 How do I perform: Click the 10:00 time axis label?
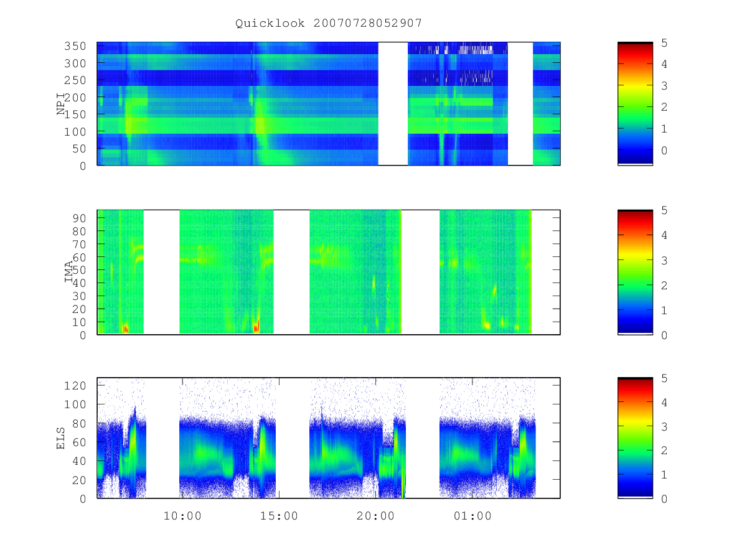pyautogui.click(x=182, y=516)
